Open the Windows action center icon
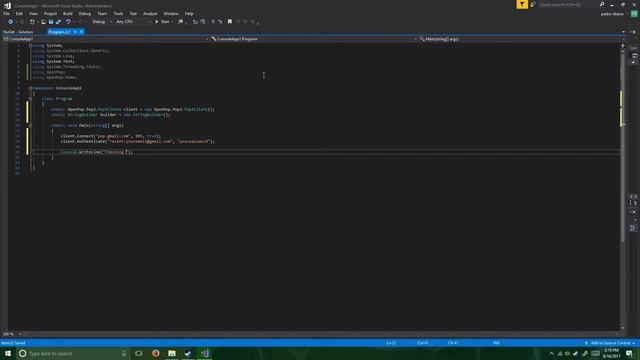The image size is (640, 360). (629, 353)
